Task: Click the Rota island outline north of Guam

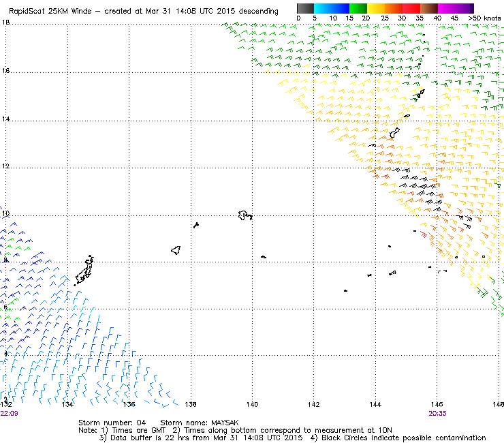Action: [x=407, y=116]
